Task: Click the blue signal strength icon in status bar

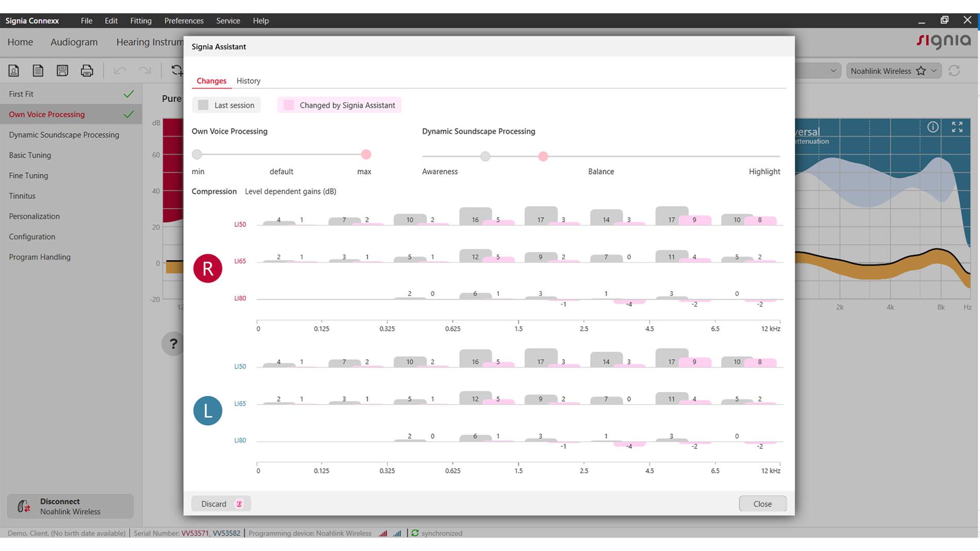Action: pyautogui.click(x=397, y=533)
